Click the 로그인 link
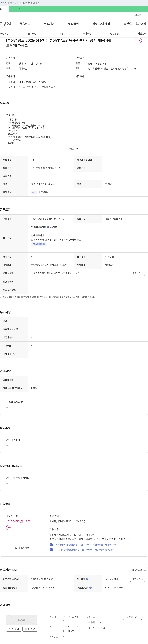The image size is (148, 644). (138, 15)
